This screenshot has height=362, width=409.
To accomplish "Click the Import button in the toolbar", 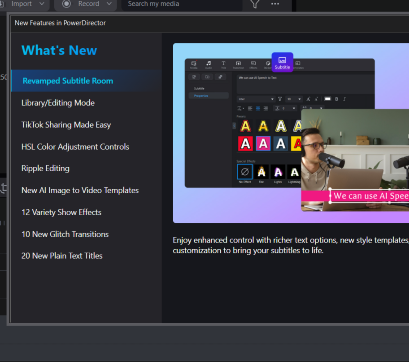I will click(x=22, y=4).
